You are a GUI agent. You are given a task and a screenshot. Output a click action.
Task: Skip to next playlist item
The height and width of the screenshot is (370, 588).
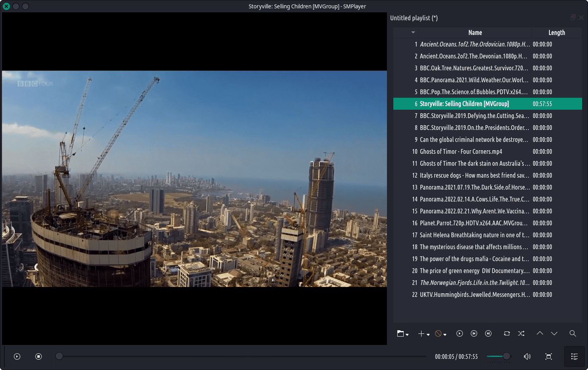point(488,333)
